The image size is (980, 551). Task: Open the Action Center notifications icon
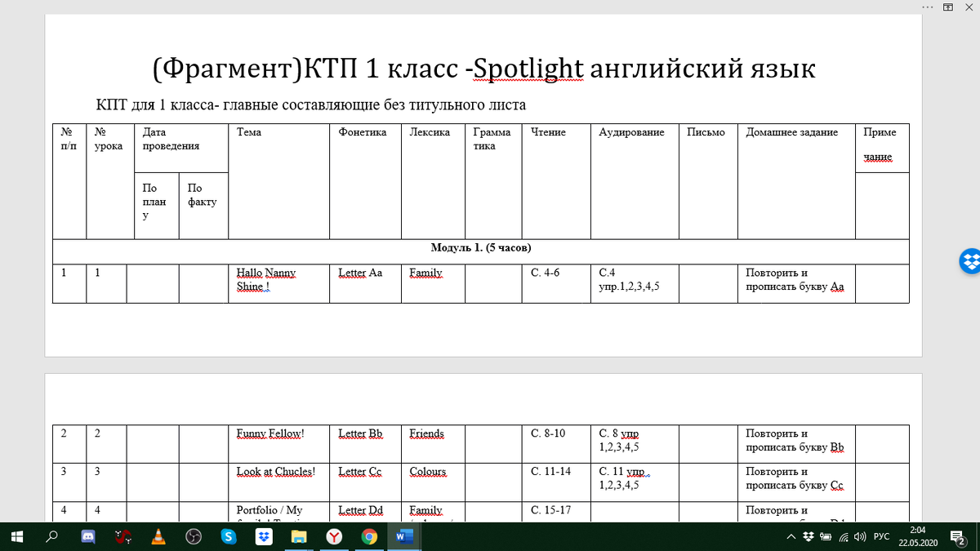[x=959, y=536]
